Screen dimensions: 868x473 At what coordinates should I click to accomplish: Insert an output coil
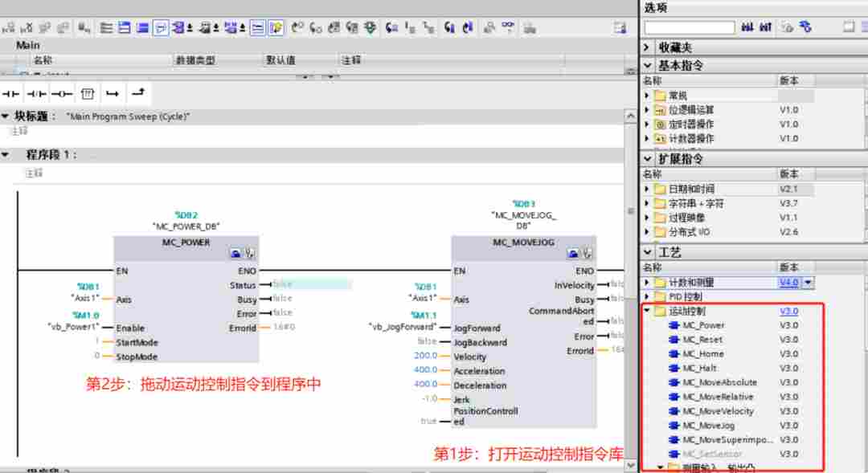[62, 94]
